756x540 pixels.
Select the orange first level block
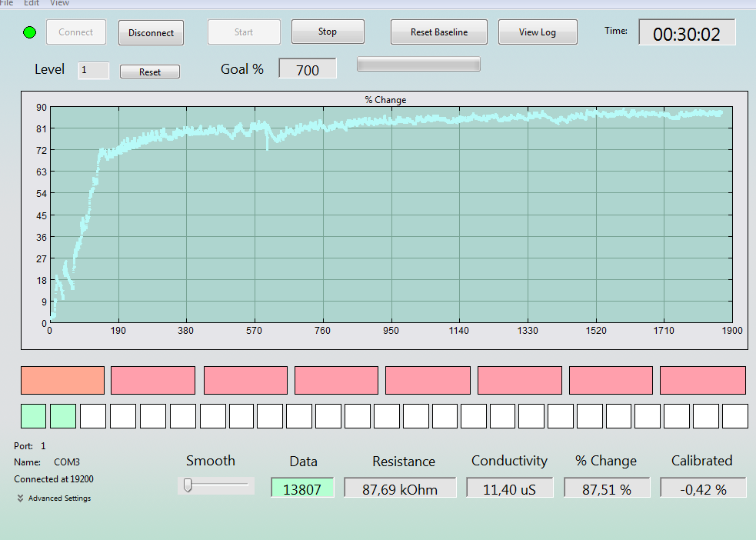tap(62, 381)
